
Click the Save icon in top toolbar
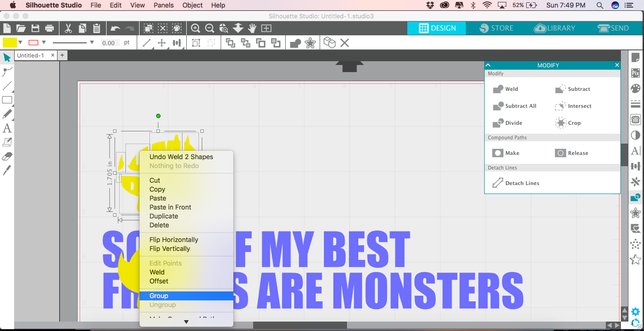pyautogui.click(x=35, y=28)
